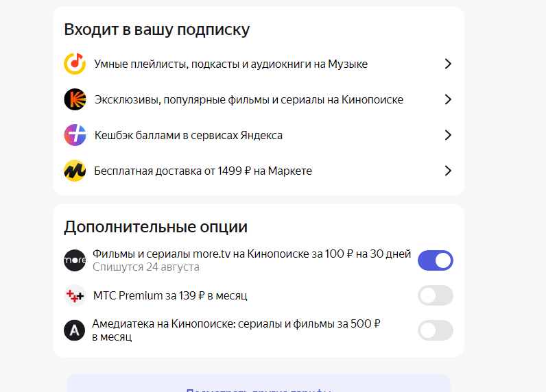Expand the Music playlists row chevron
546x392 pixels.
coord(448,64)
